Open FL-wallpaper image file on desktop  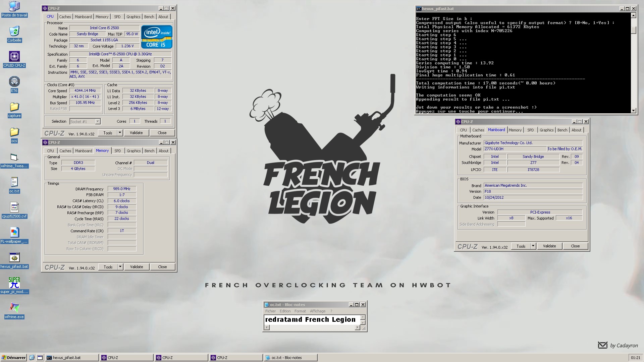click(x=14, y=235)
